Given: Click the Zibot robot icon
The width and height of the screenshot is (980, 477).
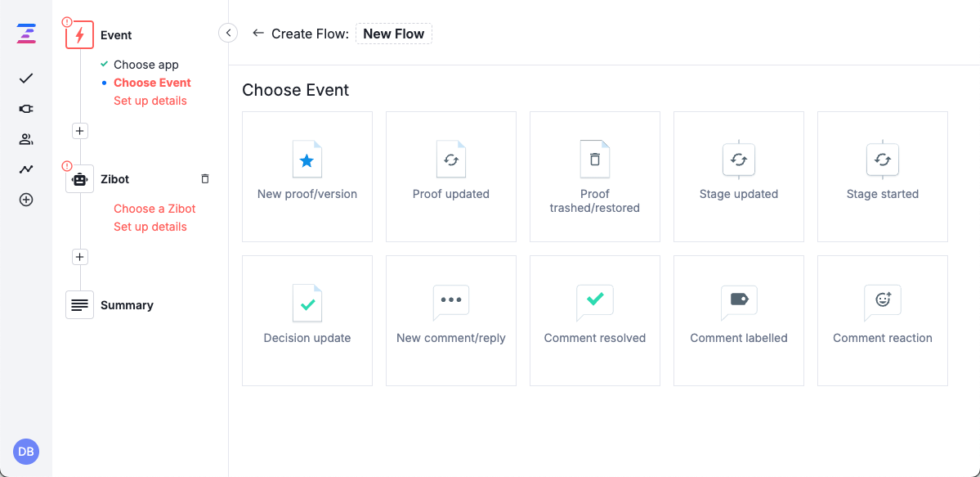Looking at the screenshot, I should pos(79,178).
